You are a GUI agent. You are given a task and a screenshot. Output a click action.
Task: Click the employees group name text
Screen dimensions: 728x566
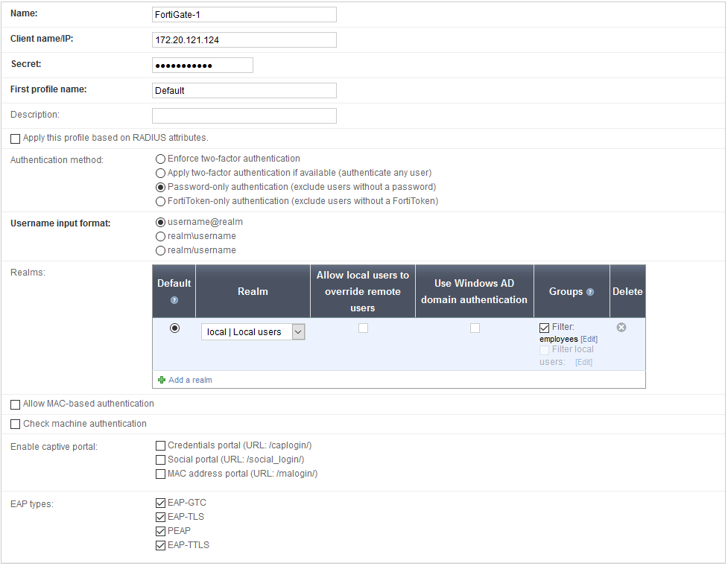(559, 339)
